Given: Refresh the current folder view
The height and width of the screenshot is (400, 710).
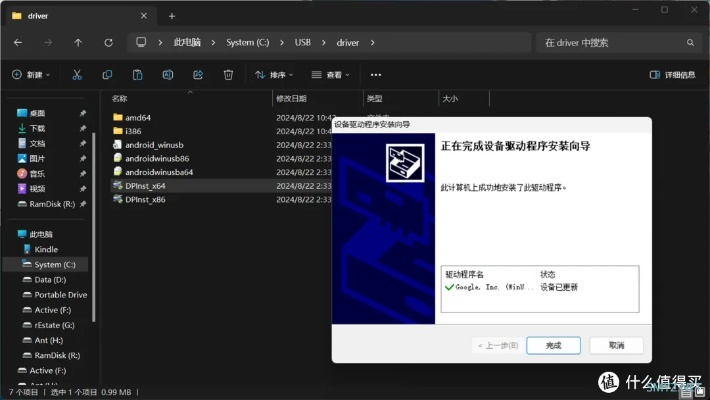Looking at the screenshot, I should click(x=108, y=43).
